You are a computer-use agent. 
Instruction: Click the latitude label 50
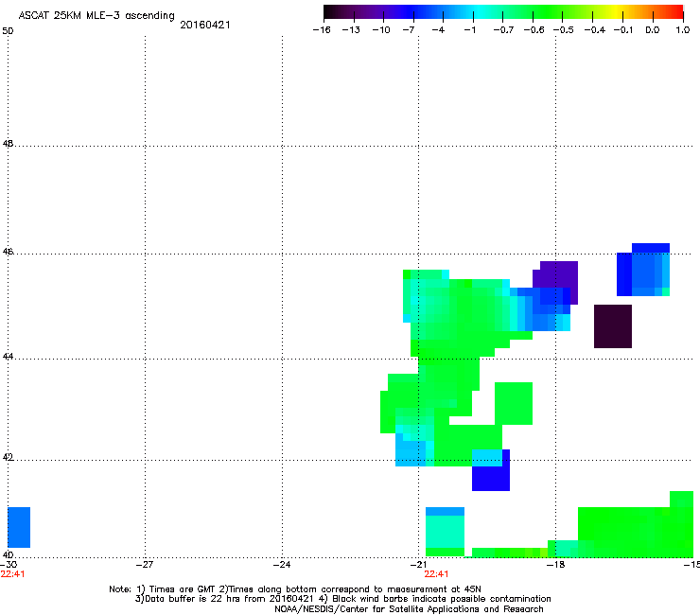point(8,31)
